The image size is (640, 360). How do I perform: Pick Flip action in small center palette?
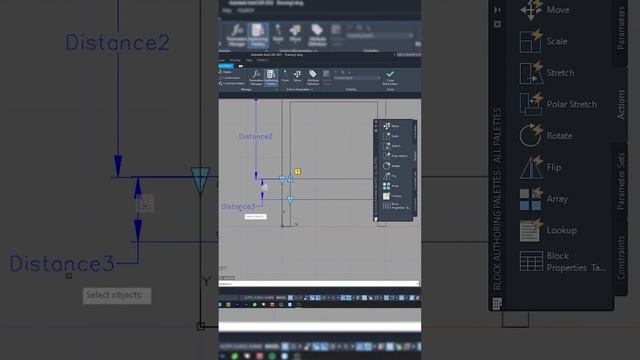click(390, 176)
